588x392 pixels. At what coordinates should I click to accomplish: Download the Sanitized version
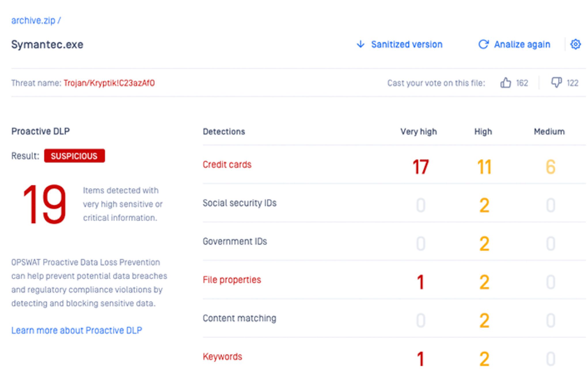407,44
